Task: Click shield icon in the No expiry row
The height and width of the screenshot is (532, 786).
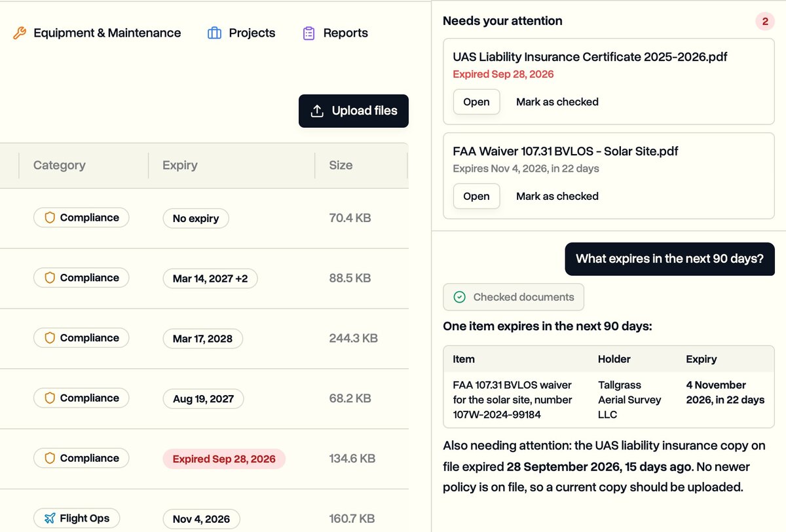Action: coord(50,218)
